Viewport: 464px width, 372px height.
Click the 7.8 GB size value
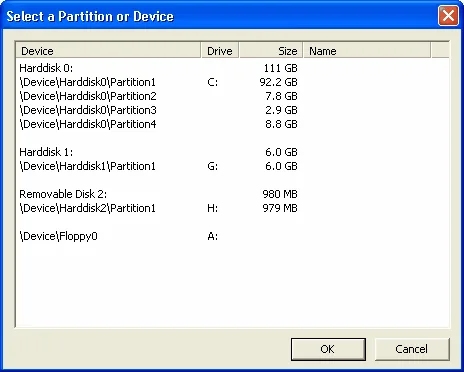coord(282,96)
